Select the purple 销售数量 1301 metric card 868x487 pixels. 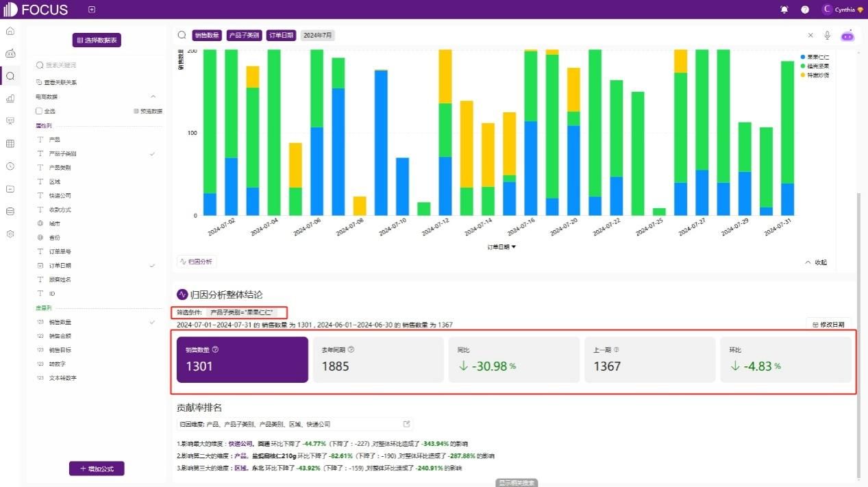tap(243, 360)
